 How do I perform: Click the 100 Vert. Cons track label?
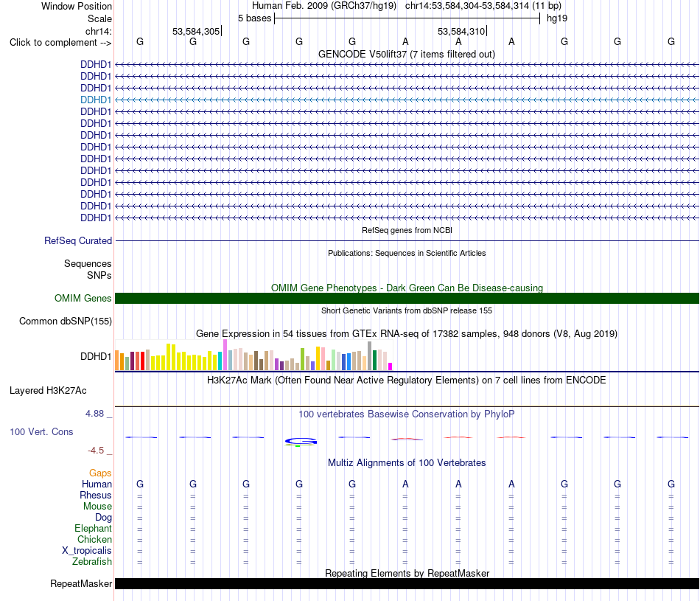[x=41, y=431]
